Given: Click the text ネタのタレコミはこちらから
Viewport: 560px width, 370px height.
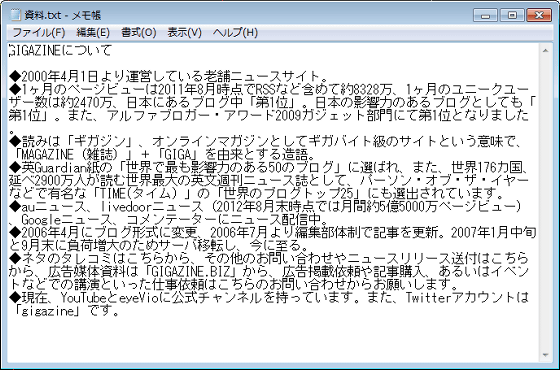Looking at the screenshot, I should click(105, 258).
